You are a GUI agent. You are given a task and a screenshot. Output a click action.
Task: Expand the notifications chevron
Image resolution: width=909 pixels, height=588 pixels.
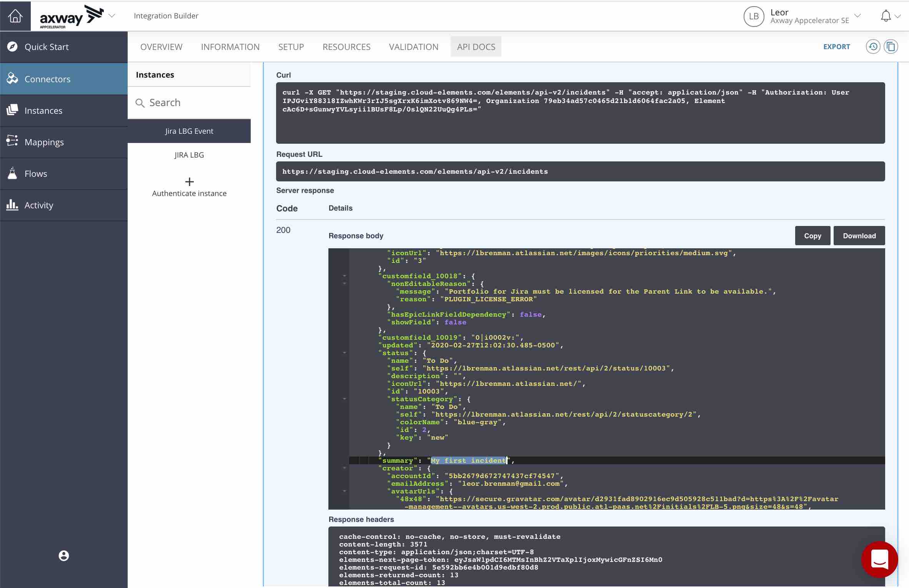point(898,16)
